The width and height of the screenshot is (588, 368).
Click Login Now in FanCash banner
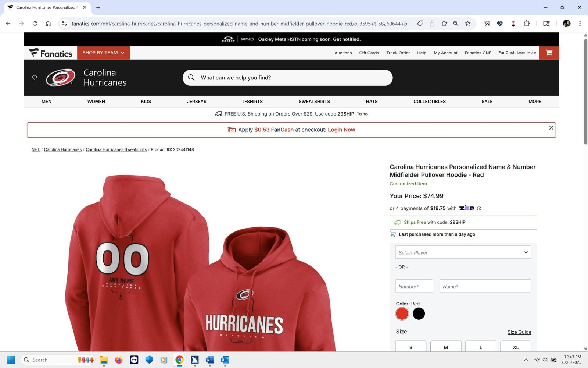[x=341, y=130]
